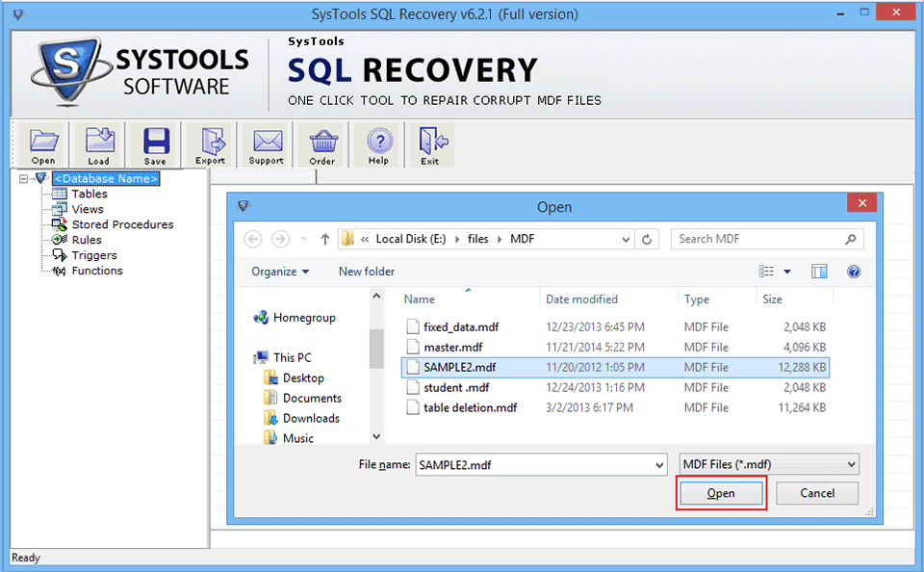Click the Cancel button
The width and height of the screenshot is (924, 572).
(817, 493)
